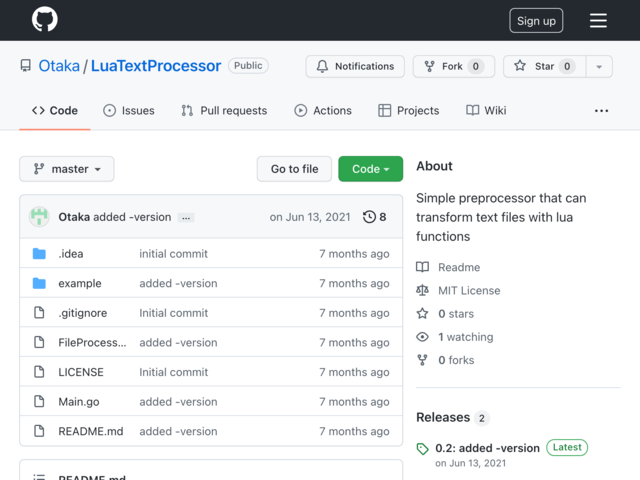Click Otaka's avatar in the commit header
640x480 pixels.
point(39,217)
